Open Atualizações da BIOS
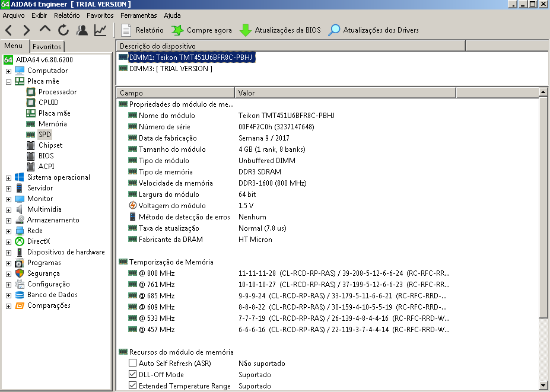The width and height of the screenshot is (550, 392). 280,30
